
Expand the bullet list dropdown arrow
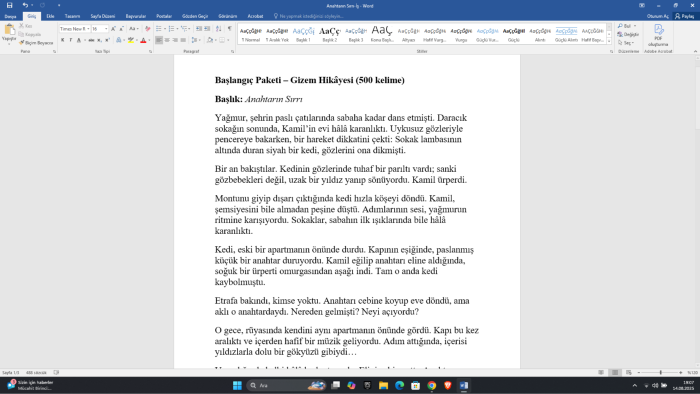click(x=165, y=29)
